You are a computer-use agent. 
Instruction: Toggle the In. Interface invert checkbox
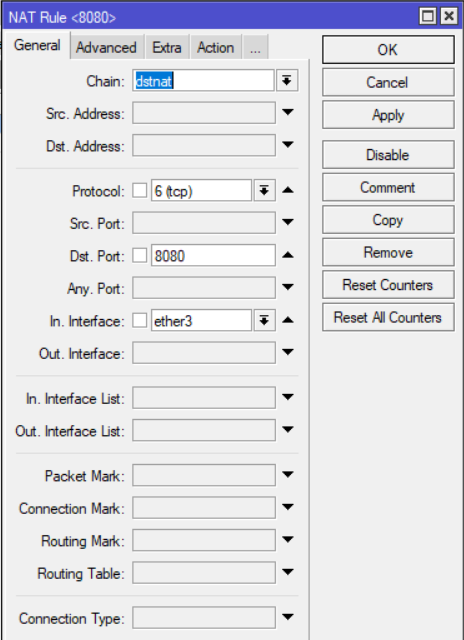[x=140, y=320]
